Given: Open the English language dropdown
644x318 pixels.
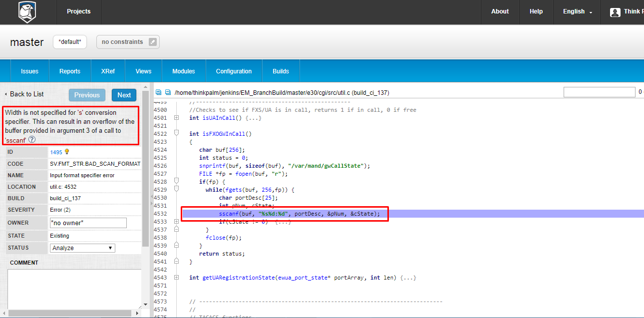Looking at the screenshot, I should pyautogui.click(x=578, y=12).
